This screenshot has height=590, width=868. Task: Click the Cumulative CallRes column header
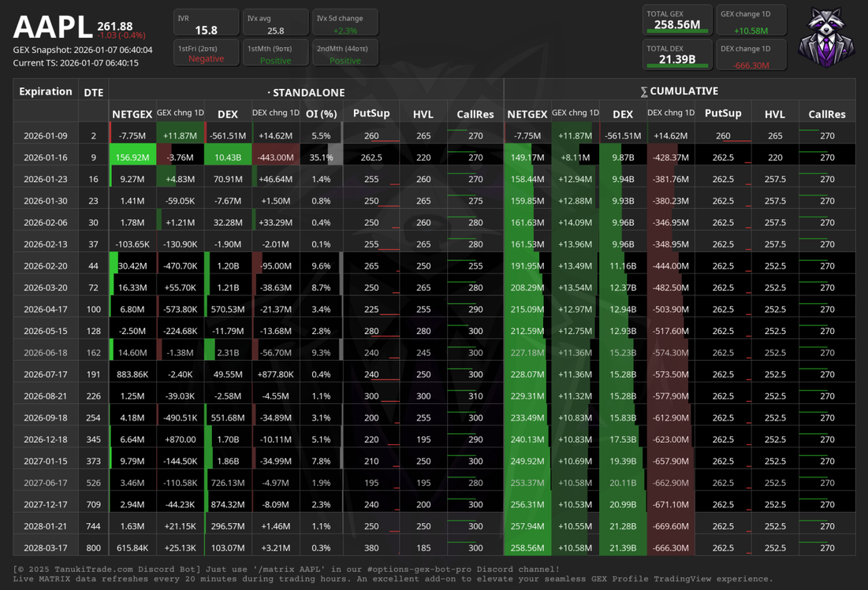(826, 114)
